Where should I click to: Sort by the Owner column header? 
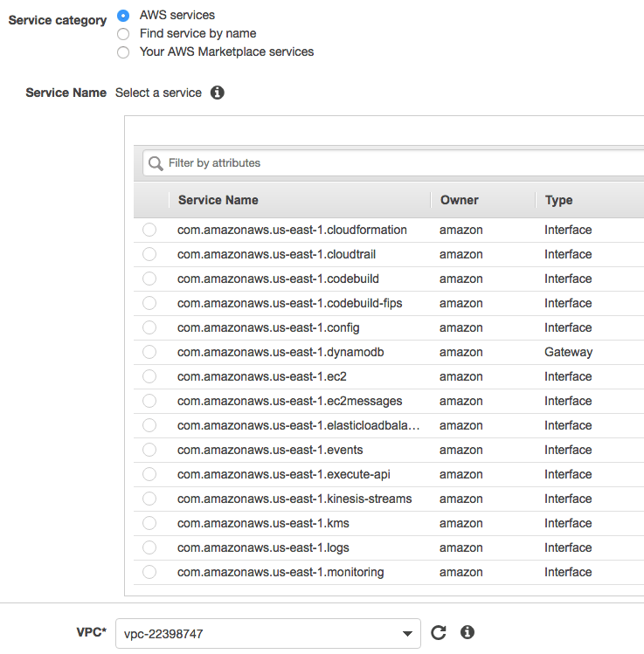click(x=460, y=200)
